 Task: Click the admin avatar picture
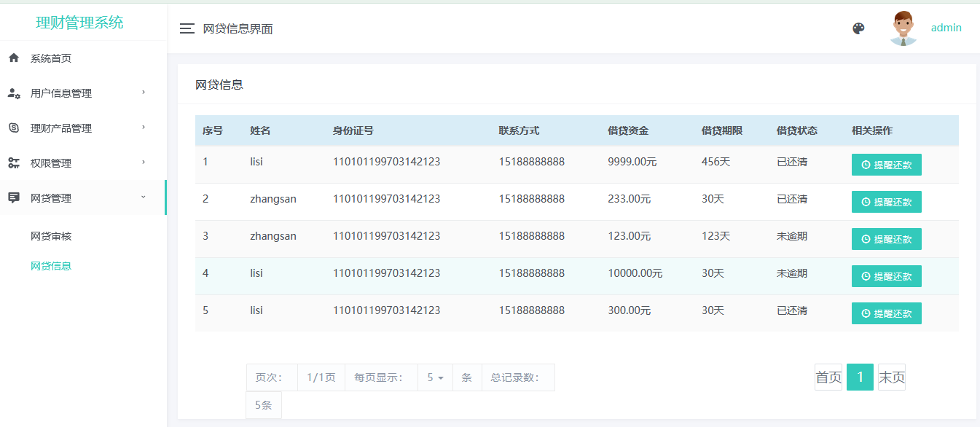(x=903, y=28)
